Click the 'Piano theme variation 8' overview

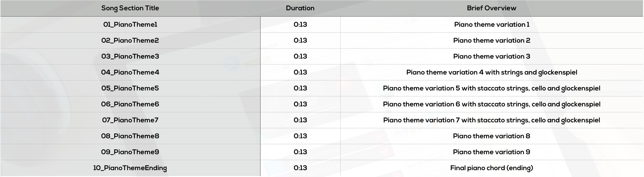(x=491, y=136)
